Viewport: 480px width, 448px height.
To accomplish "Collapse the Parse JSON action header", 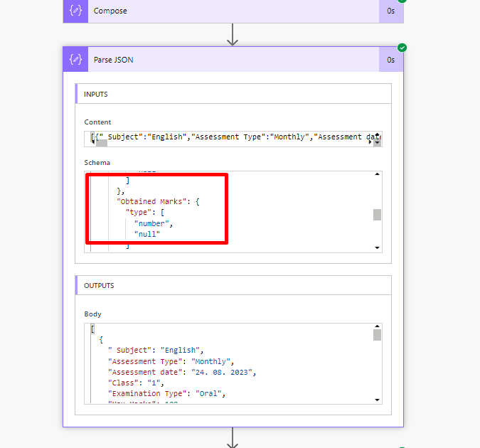I will tap(235, 60).
